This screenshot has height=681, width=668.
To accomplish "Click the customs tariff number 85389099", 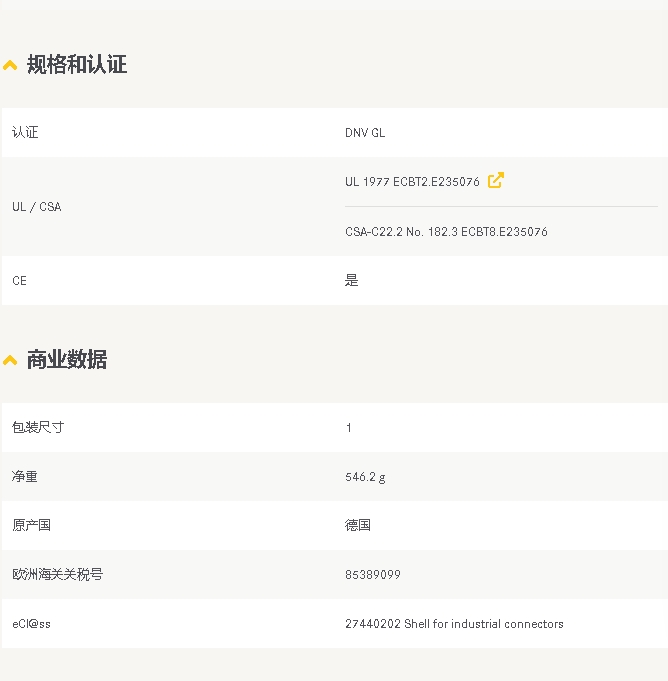I will (373, 575).
